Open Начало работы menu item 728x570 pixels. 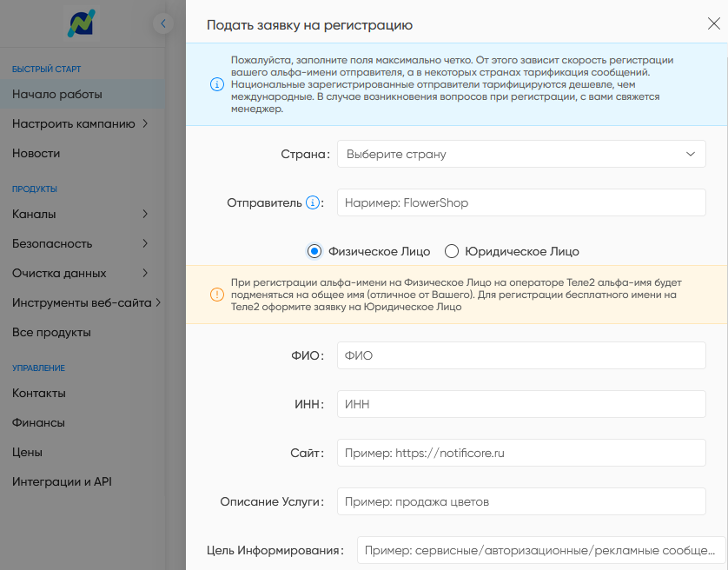coord(57,94)
